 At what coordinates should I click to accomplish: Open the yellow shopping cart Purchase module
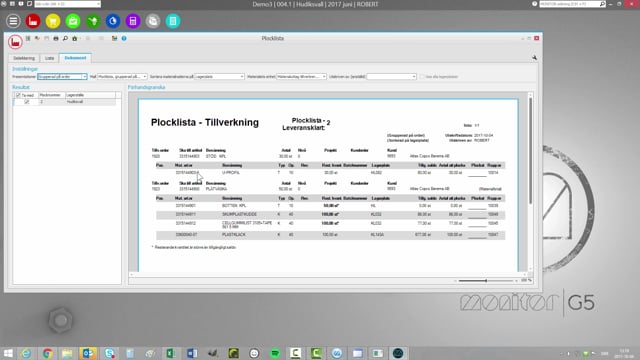tap(53, 21)
